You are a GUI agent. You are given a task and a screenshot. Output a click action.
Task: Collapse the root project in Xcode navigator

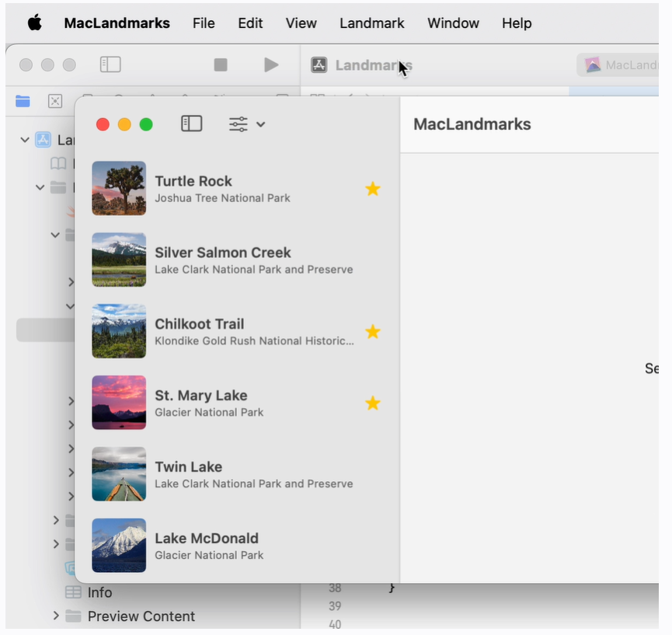[x=25, y=140]
